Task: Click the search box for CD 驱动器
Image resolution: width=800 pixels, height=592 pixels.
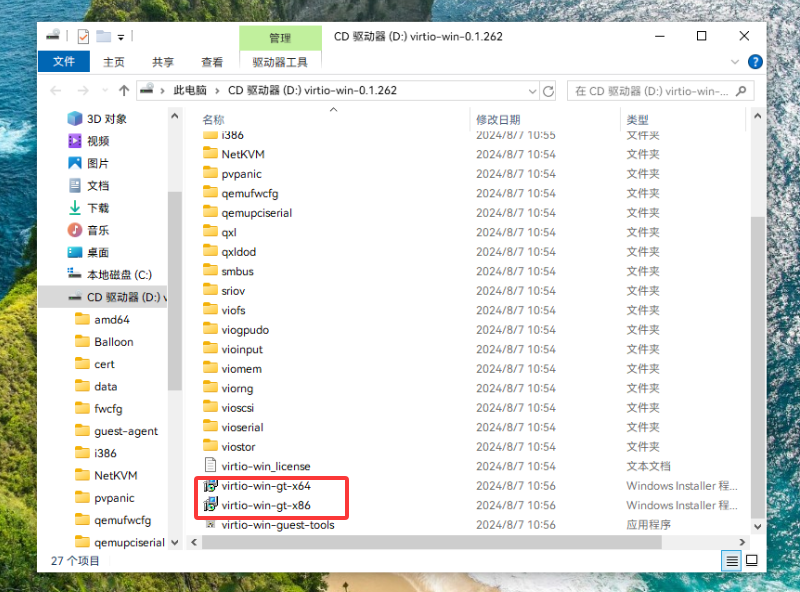Action: (x=660, y=91)
